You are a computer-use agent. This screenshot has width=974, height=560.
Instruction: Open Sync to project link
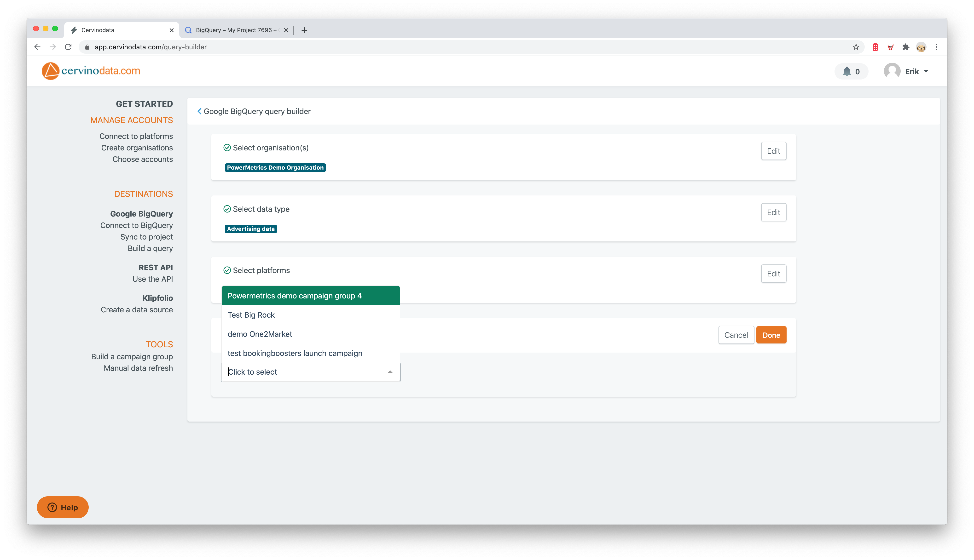(x=146, y=237)
